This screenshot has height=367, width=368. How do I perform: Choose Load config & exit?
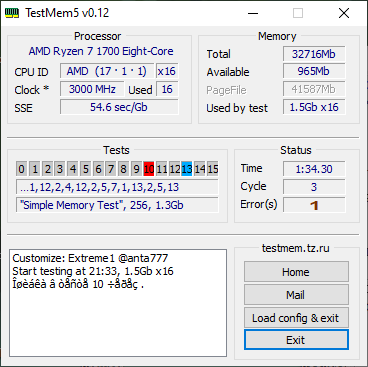pyautogui.click(x=296, y=318)
